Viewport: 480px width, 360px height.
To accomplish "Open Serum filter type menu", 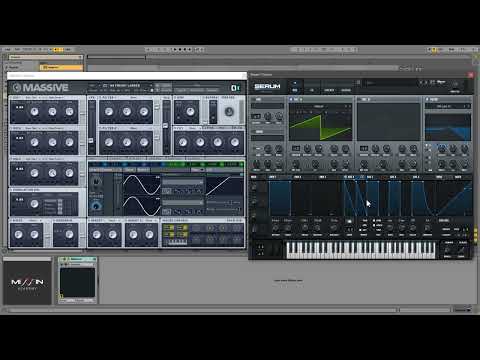I will coord(444,106).
